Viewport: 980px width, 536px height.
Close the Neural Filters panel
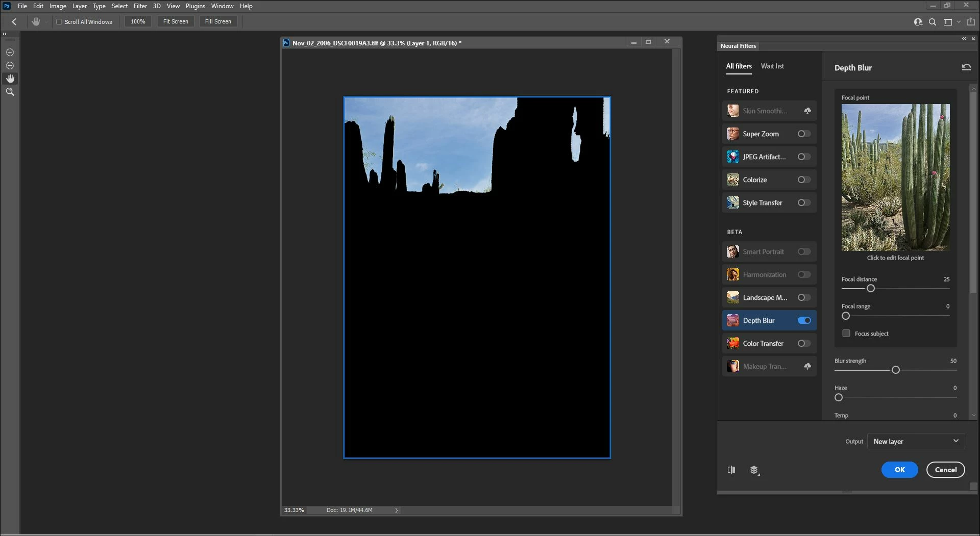click(973, 39)
